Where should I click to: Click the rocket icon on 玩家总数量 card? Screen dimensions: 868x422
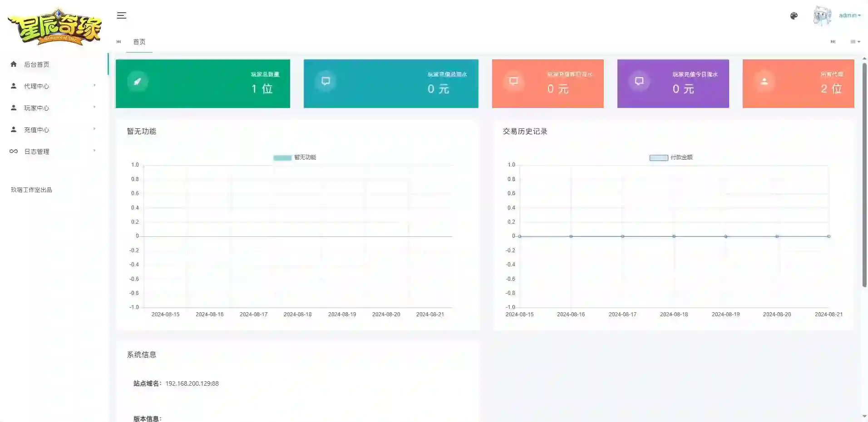point(137,82)
